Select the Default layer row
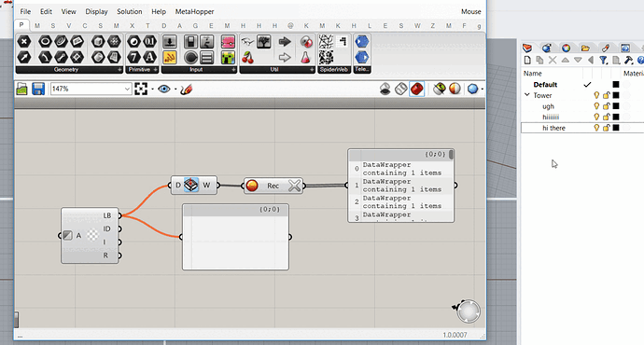644x345 pixels. tap(582, 85)
